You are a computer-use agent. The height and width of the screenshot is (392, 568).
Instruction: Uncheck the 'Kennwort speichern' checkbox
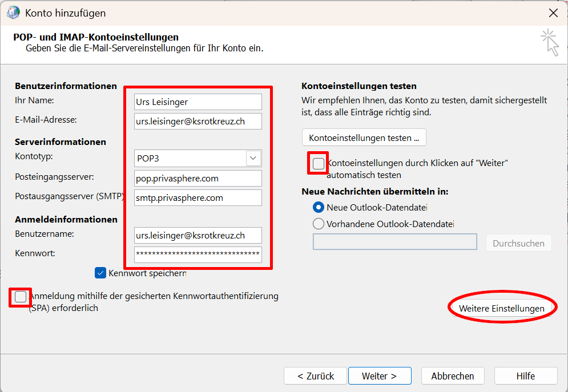click(101, 273)
